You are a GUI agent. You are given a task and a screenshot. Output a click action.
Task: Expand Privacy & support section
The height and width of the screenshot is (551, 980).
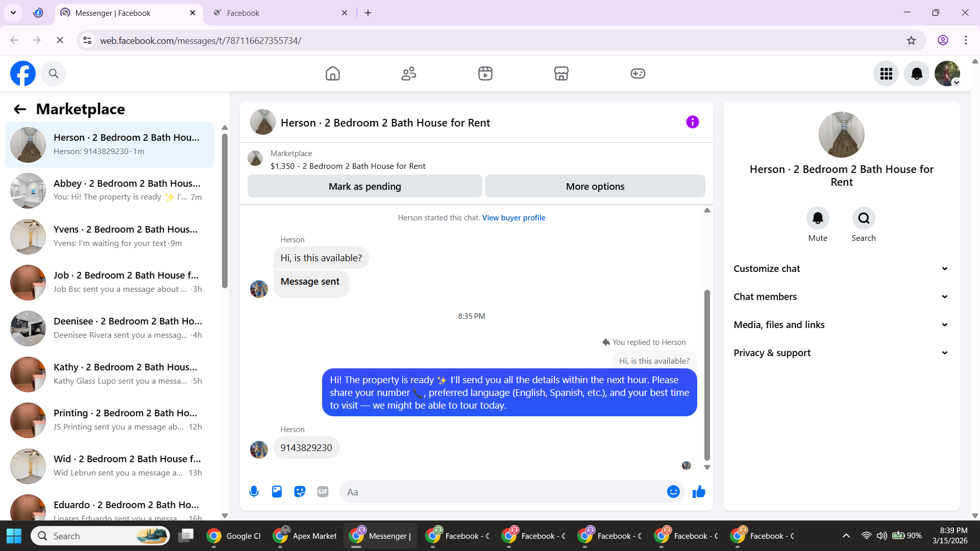tap(841, 353)
